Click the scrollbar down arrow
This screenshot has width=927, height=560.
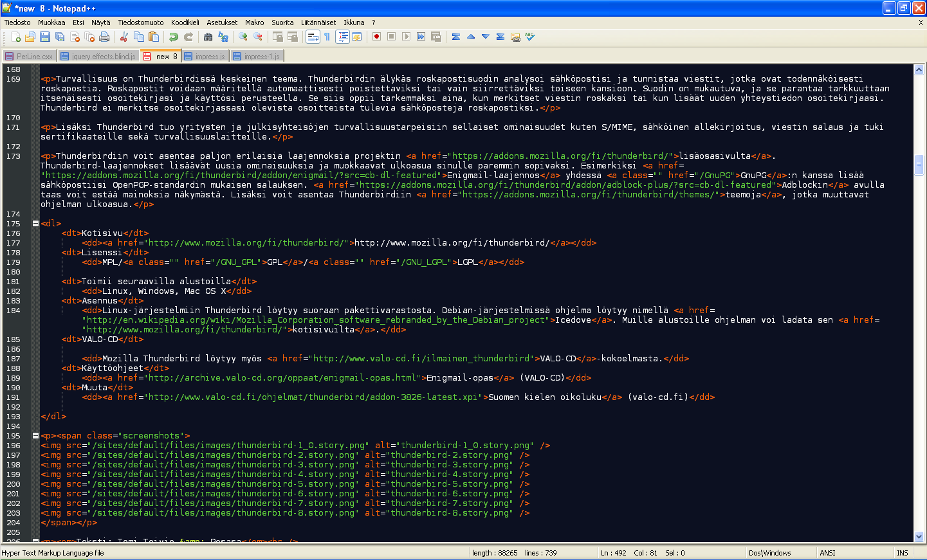tap(919, 536)
